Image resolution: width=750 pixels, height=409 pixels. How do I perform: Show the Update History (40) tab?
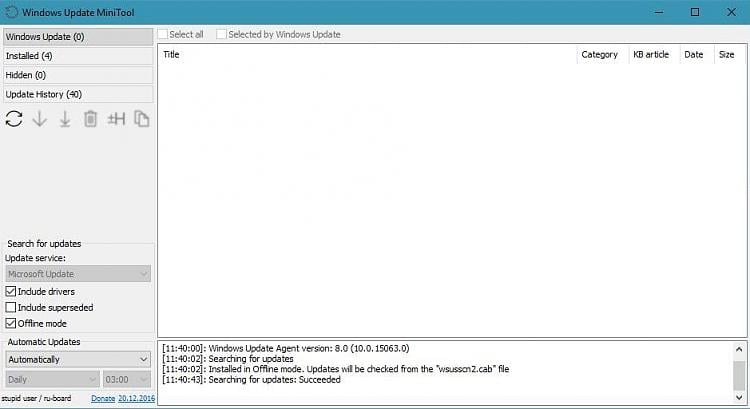[x=78, y=94]
